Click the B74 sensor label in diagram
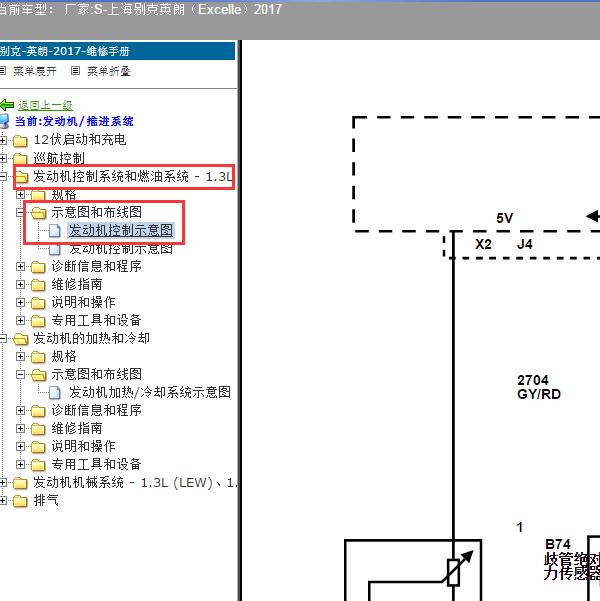Viewport: 600px width, 601px height. [558, 544]
